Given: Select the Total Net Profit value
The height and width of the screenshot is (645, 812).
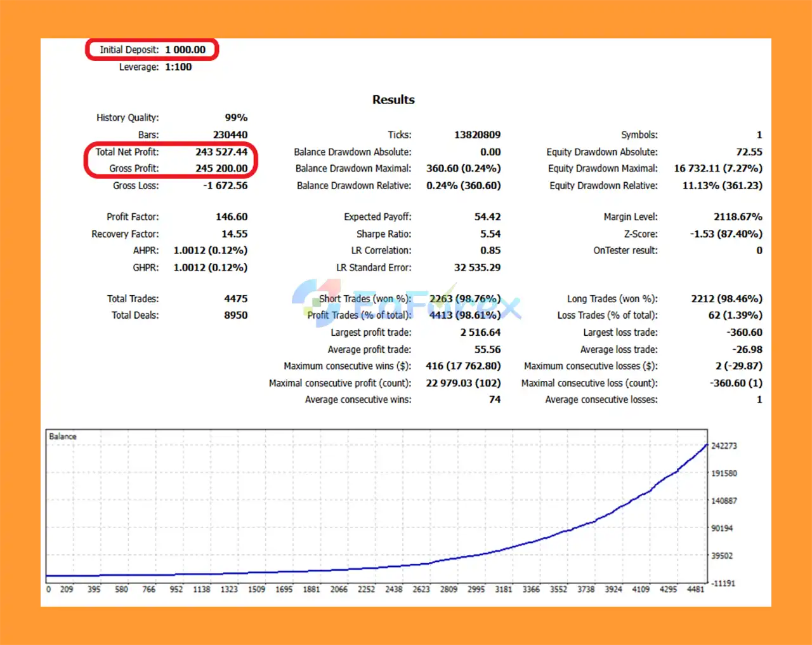Looking at the screenshot, I should 221,152.
